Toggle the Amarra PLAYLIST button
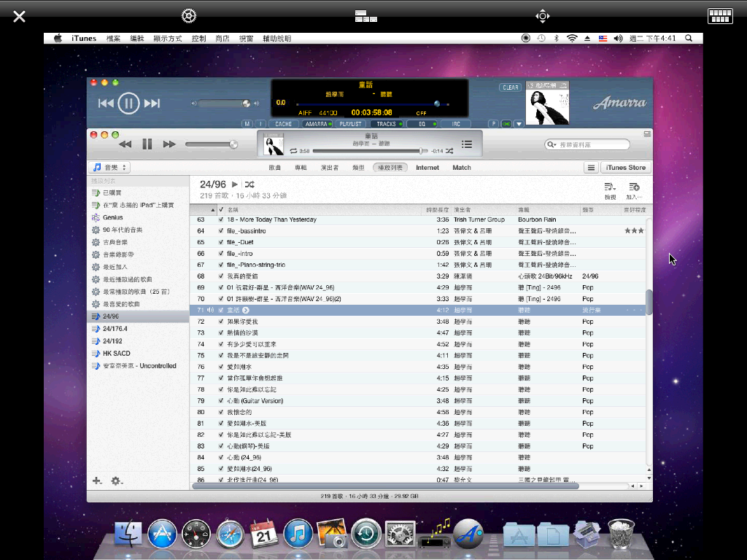 351,124
